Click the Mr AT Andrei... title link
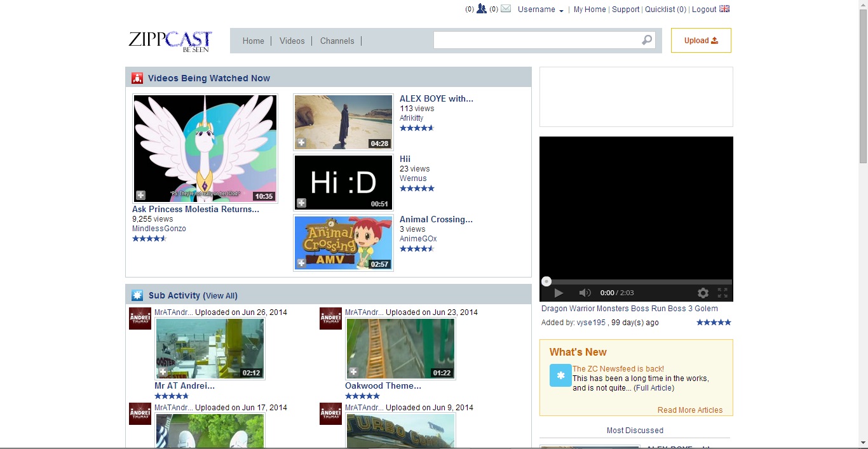Viewport: 868px width, 449px height. 184,385
